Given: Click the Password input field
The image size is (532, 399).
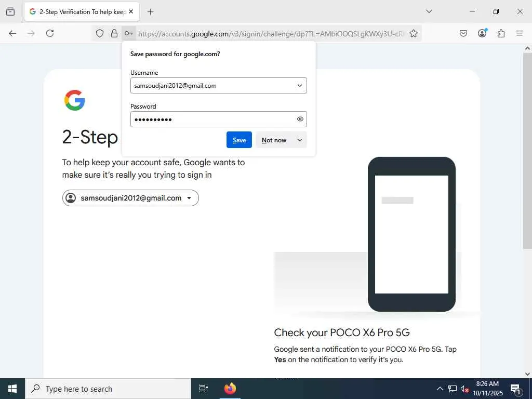Looking at the screenshot, I should [x=219, y=119].
